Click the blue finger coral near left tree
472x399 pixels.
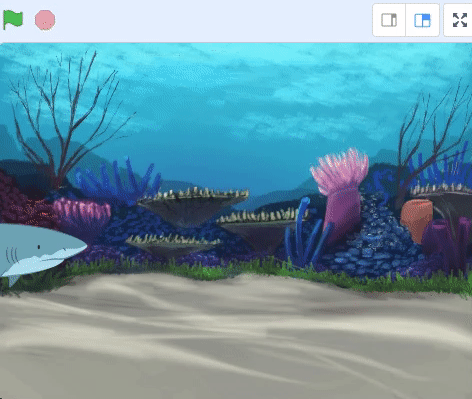[x=117, y=182]
